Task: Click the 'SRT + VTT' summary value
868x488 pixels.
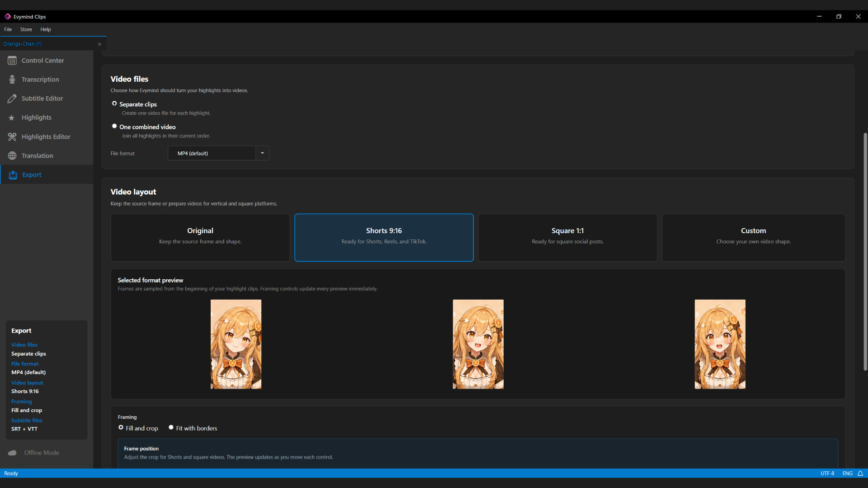Action: [x=24, y=429]
